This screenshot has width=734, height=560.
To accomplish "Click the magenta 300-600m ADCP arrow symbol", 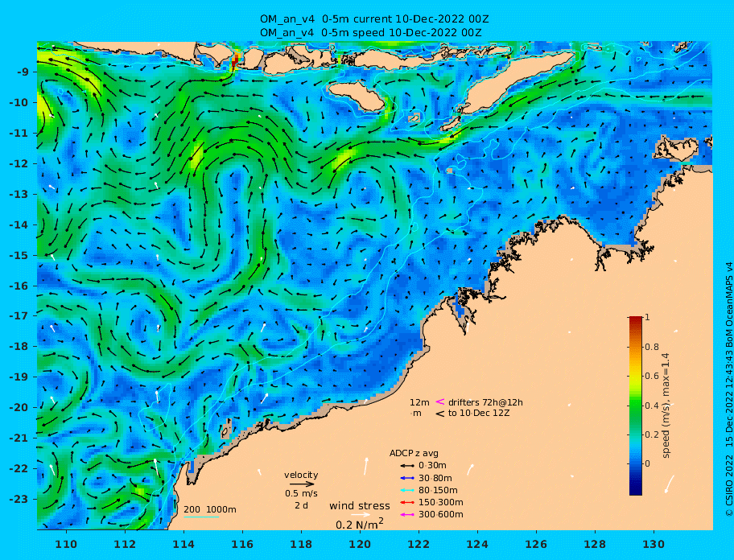I will (x=407, y=515).
